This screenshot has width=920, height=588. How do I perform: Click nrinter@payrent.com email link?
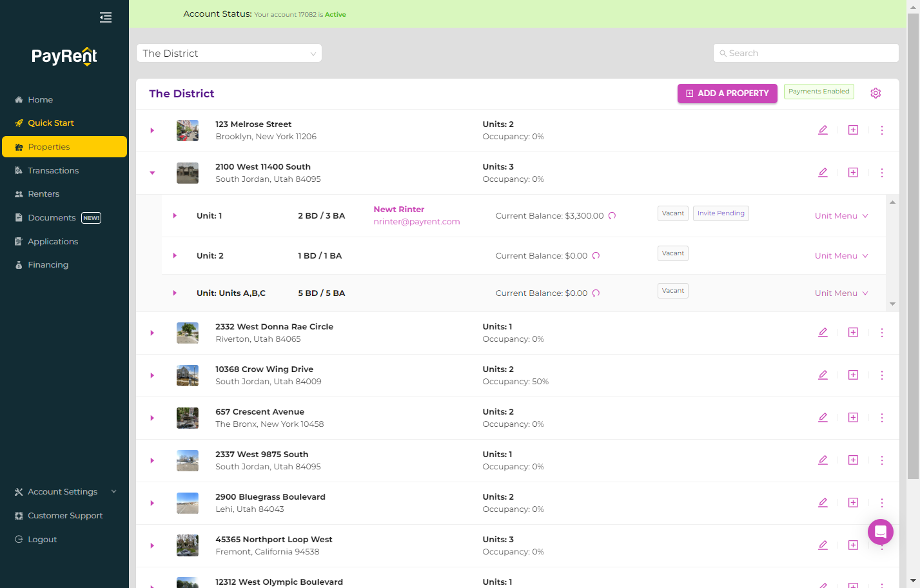coord(416,222)
